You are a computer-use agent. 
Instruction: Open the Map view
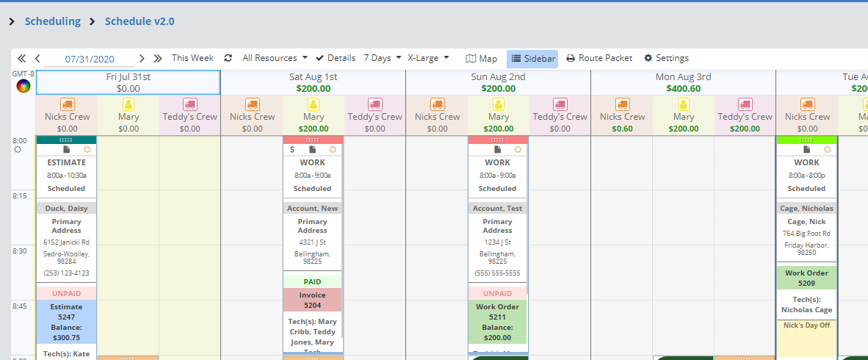[x=482, y=59]
